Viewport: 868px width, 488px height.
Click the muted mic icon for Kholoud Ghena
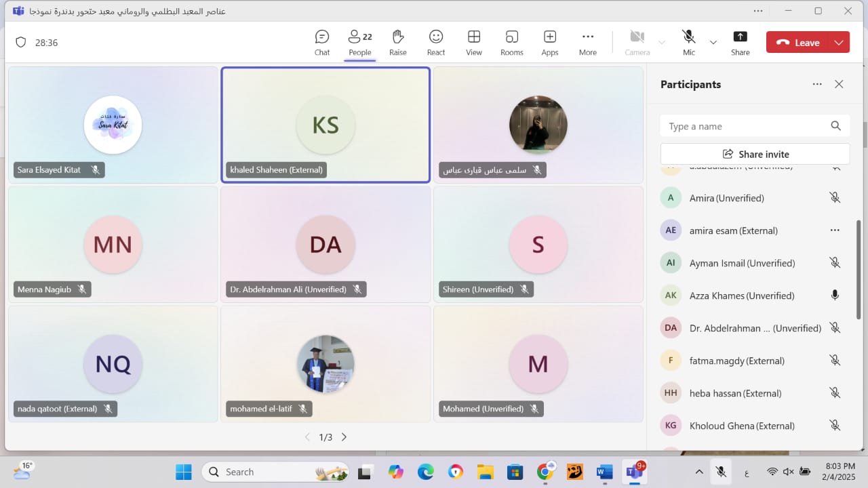[835, 426]
